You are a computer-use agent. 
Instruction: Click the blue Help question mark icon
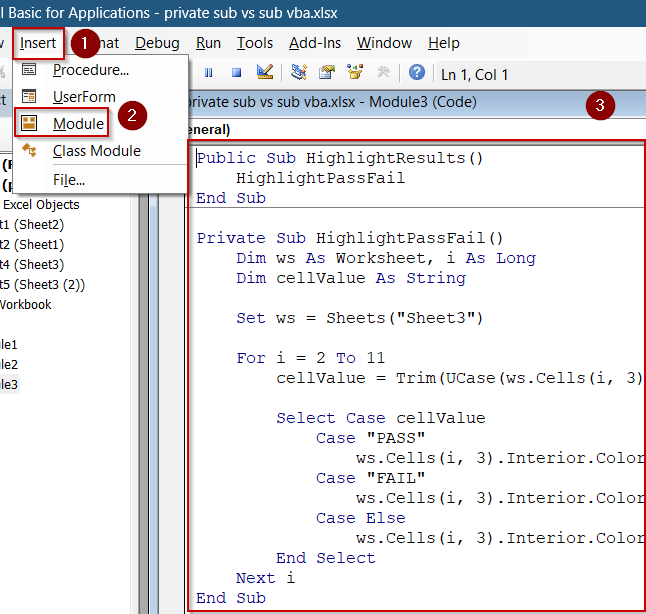[417, 73]
